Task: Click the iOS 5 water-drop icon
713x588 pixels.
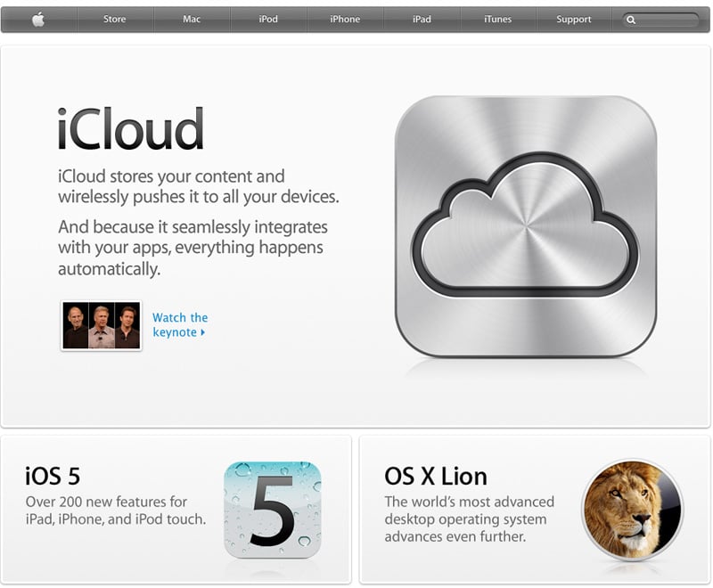Action: pos(273,510)
